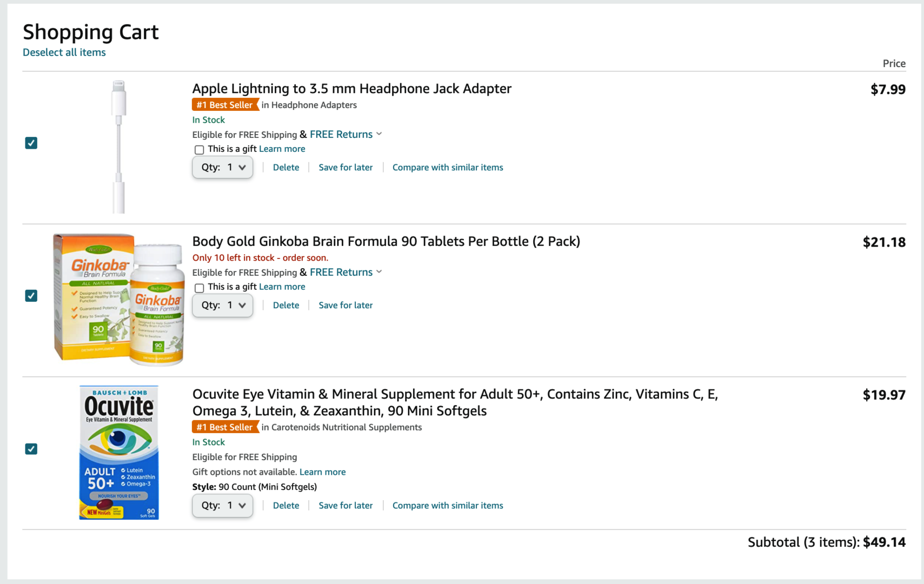Click the Apple adapter #1 Best Seller badge
The width and height of the screenshot is (924, 584).
click(x=225, y=105)
